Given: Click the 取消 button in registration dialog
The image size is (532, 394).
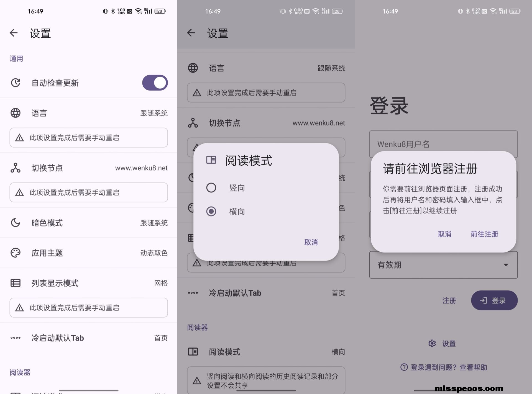Looking at the screenshot, I should click(444, 234).
